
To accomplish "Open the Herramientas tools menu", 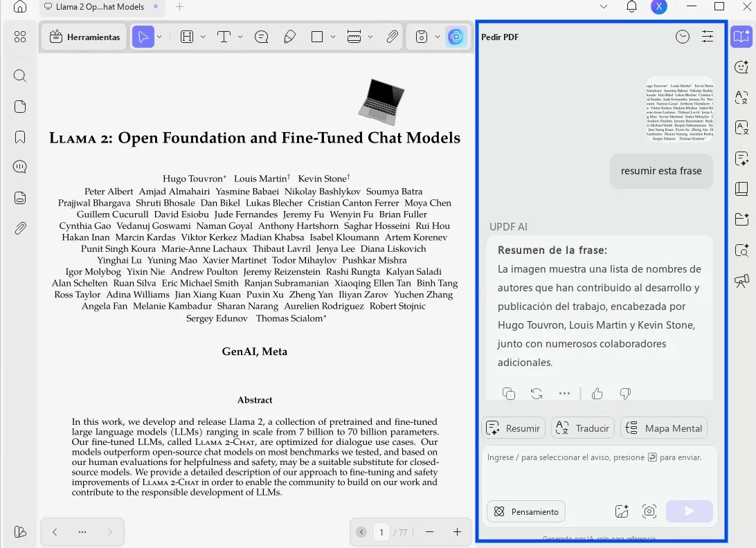I will (x=85, y=37).
